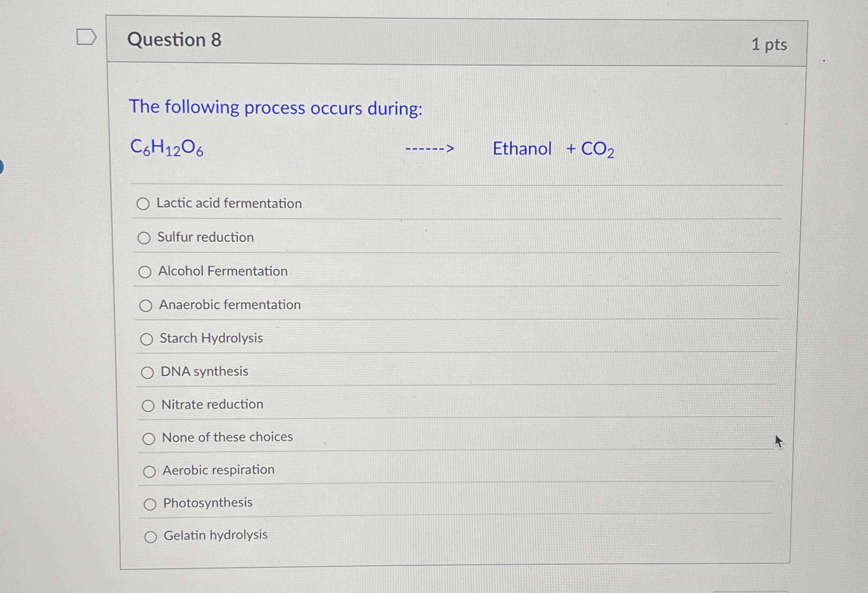Screen dimensions: 868x593
Task: Click the Alcohol Fermentation answer label text
Action: pyautogui.click(x=223, y=271)
